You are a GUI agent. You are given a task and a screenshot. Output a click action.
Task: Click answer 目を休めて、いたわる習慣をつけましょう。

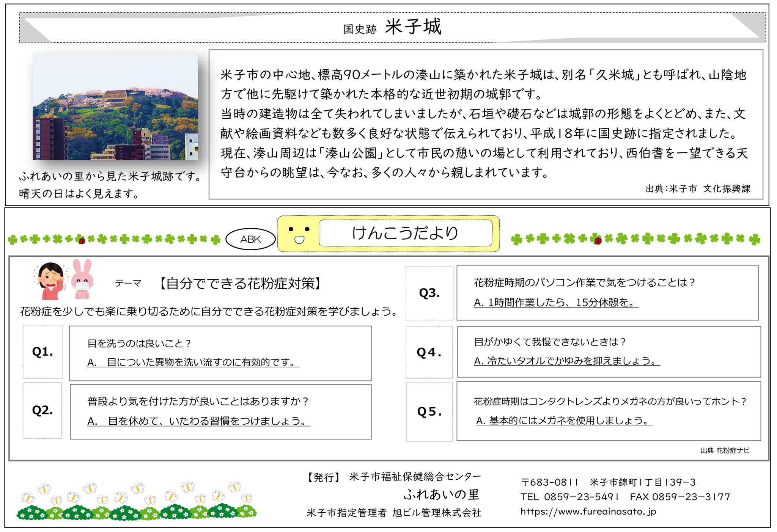tap(199, 421)
